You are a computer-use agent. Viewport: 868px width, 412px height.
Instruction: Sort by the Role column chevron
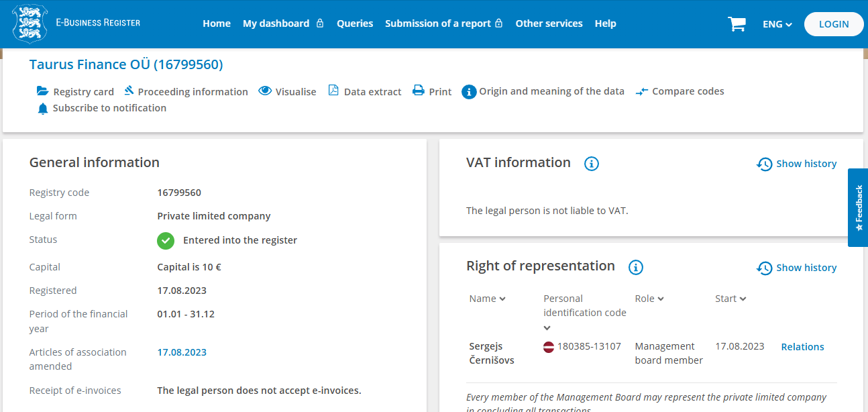click(x=661, y=299)
